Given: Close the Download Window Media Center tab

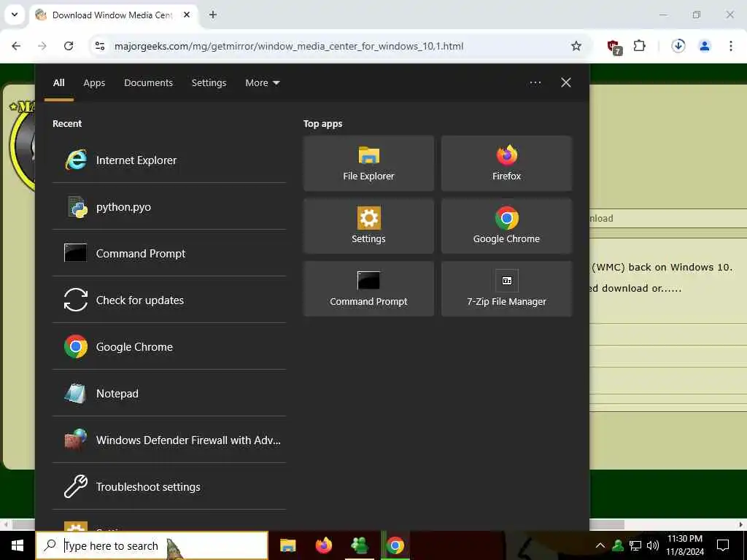Looking at the screenshot, I should click(x=187, y=15).
